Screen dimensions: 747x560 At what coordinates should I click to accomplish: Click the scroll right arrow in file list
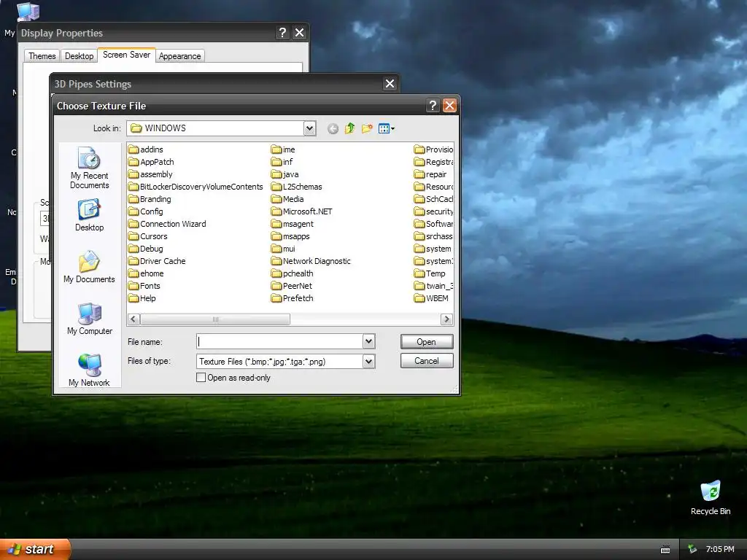pyautogui.click(x=446, y=319)
